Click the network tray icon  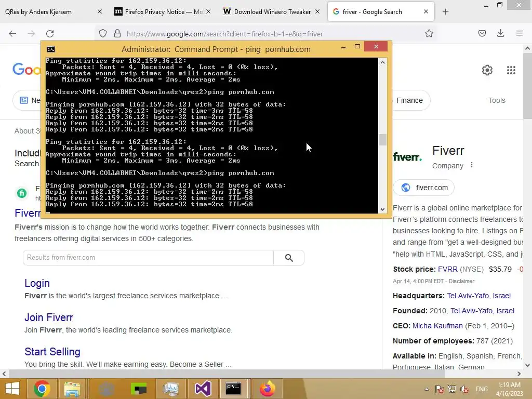(452, 389)
